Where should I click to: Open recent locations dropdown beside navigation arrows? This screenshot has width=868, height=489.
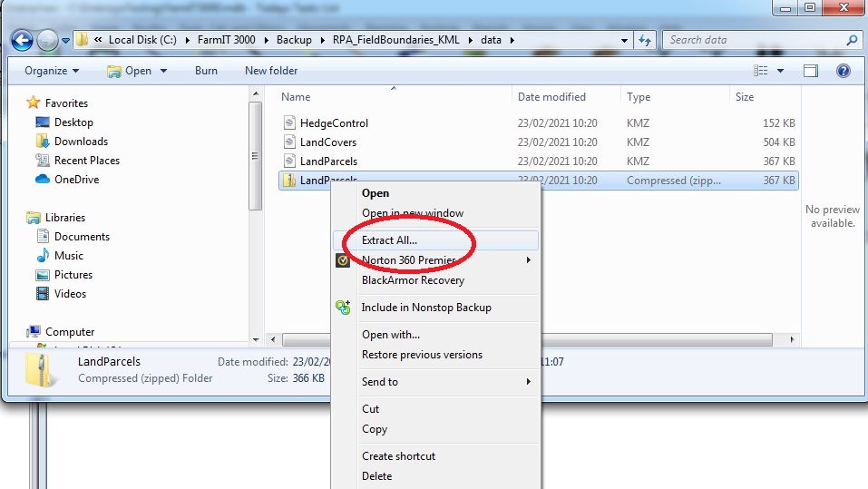(x=65, y=41)
